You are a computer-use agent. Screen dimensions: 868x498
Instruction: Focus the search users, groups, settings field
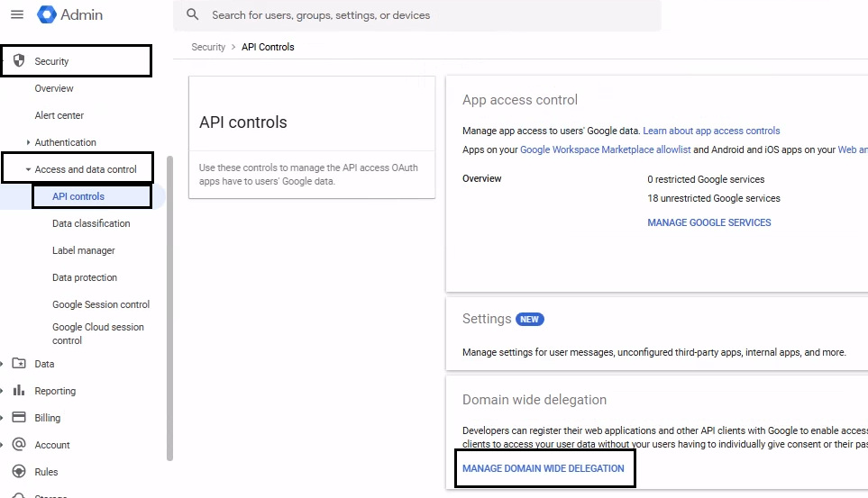pyautogui.click(x=416, y=15)
